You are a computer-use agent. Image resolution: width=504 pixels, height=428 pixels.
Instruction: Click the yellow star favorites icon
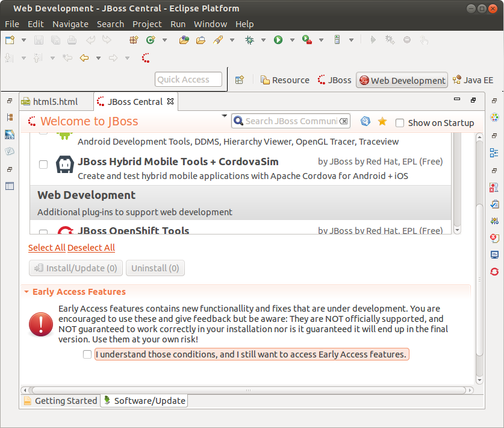coord(382,122)
